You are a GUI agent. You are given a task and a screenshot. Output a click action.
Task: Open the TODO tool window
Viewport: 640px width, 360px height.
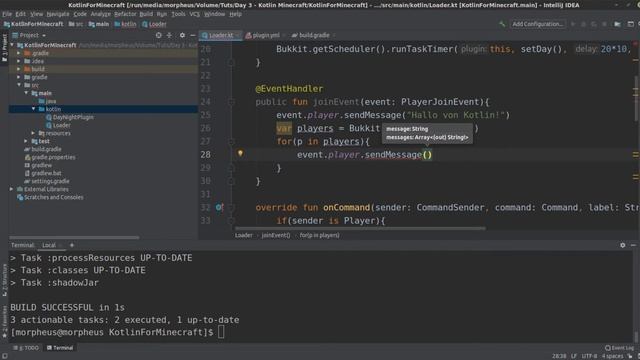coord(26,348)
